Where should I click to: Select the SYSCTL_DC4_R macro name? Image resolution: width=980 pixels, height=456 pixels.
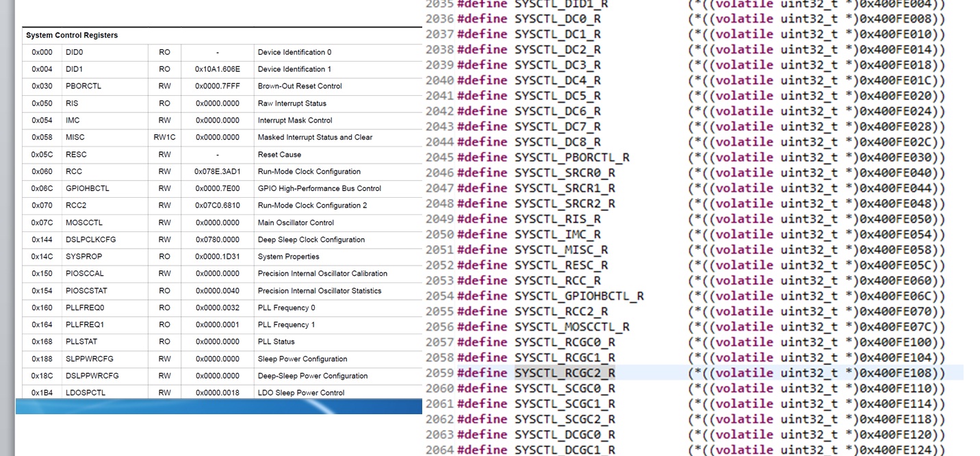click(558, 81)
